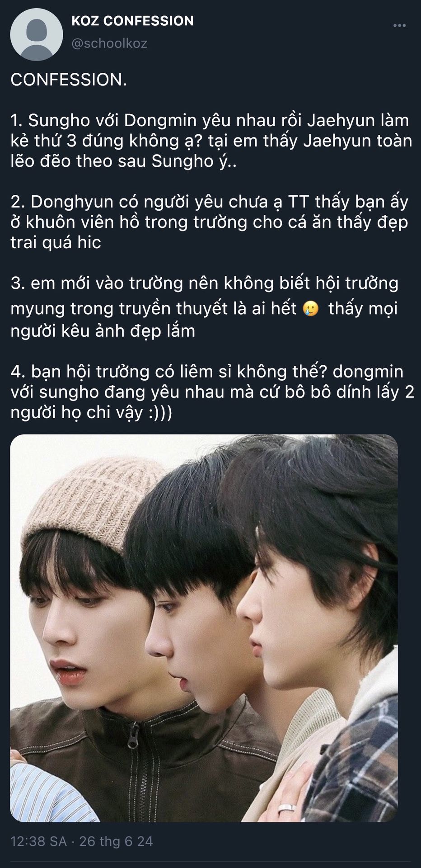This screenshot has width=421, height=868.
Task: Click the 12:38 SA timestamp
Action: click(39, 841)
